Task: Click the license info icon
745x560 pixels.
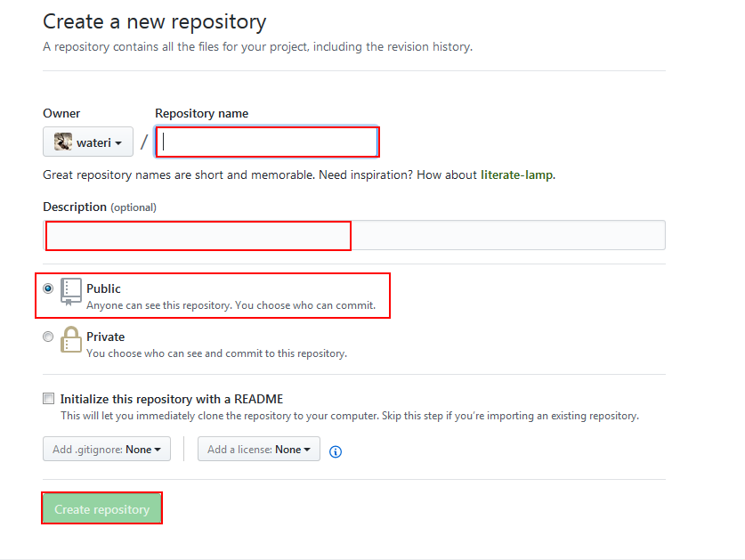Action: tap(336, 451)
